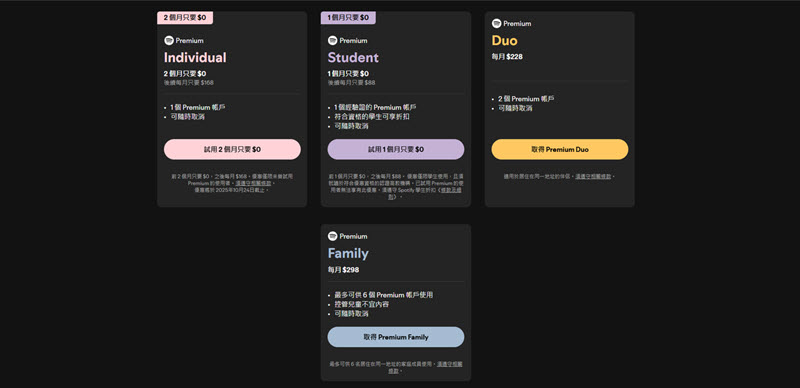Image resolution: width=800 pixels, height=388 pixels.
Task: Click the 取得 Premium Duo button
Action: (560, 150)
